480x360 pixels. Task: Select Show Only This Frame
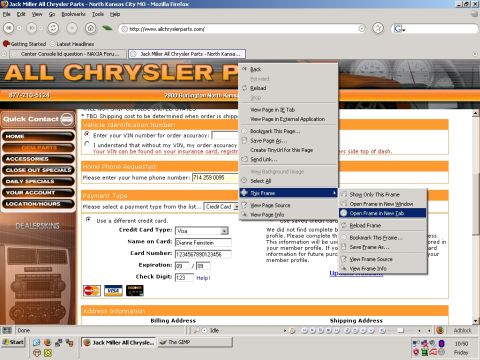click(383, 194)
